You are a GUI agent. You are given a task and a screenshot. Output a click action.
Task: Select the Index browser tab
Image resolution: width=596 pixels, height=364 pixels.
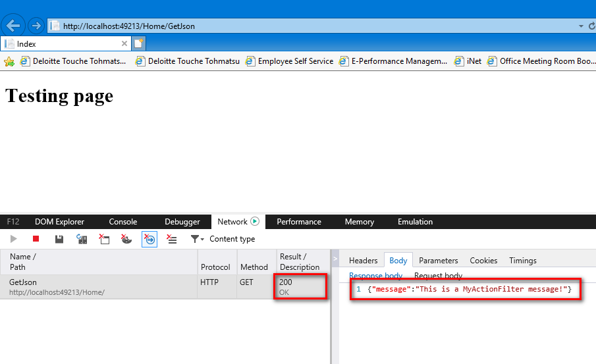(x=66, y=43)
